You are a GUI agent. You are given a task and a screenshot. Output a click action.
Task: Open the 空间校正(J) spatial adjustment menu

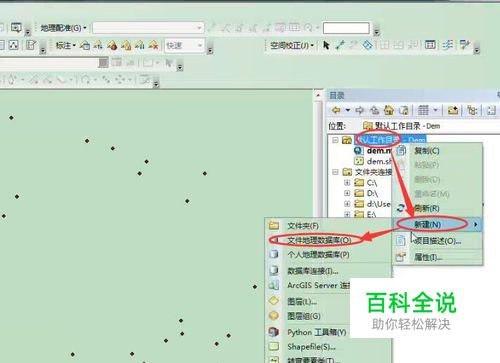coord(292,45)
